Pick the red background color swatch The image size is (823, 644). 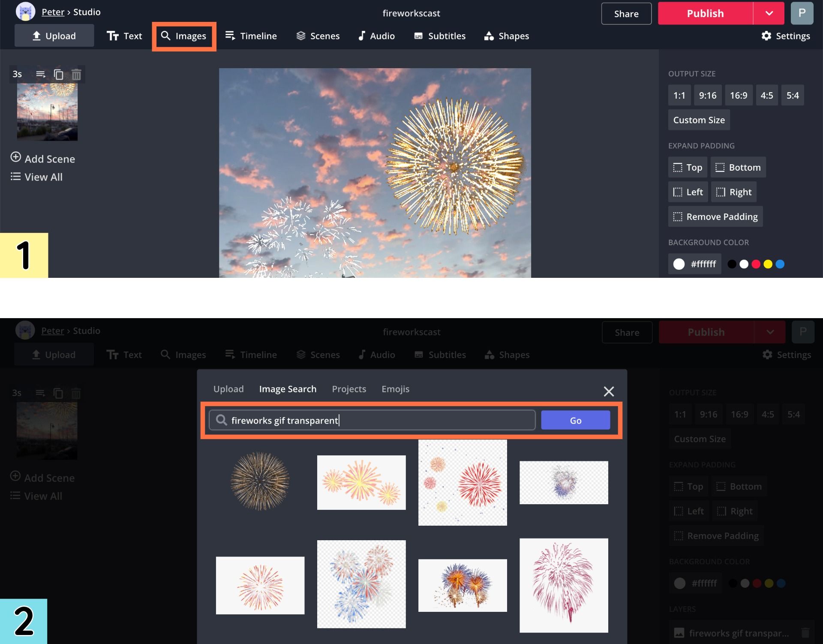[x=756, y=264]
